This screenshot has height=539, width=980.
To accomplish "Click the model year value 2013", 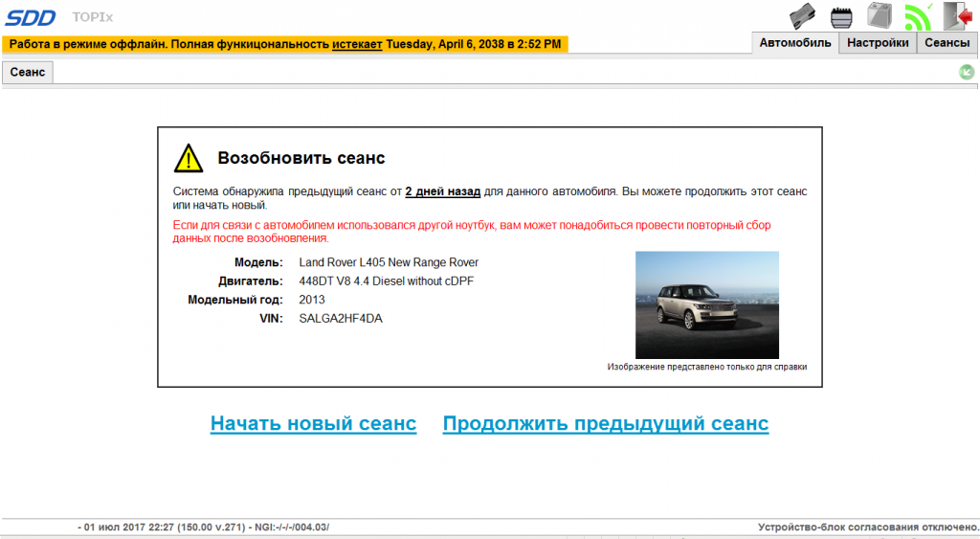I will point(312,300).
